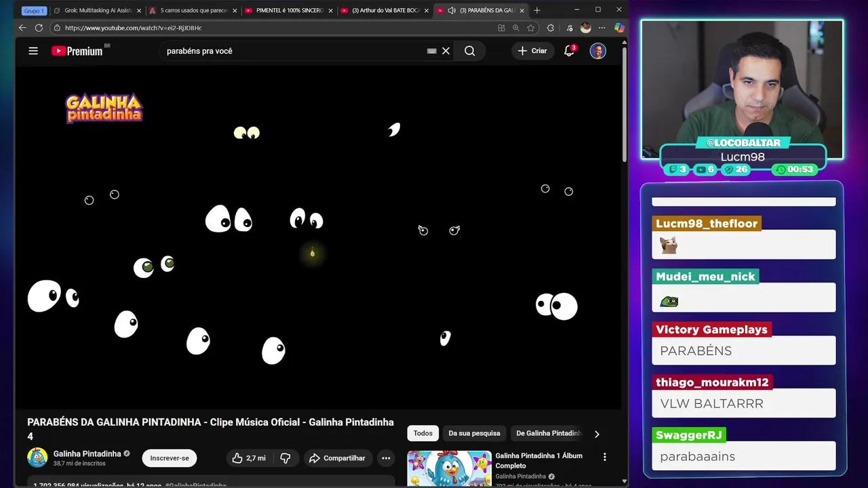Subscribe with the Inscrever-se button
868x488 pixels.
coord(170,458)
